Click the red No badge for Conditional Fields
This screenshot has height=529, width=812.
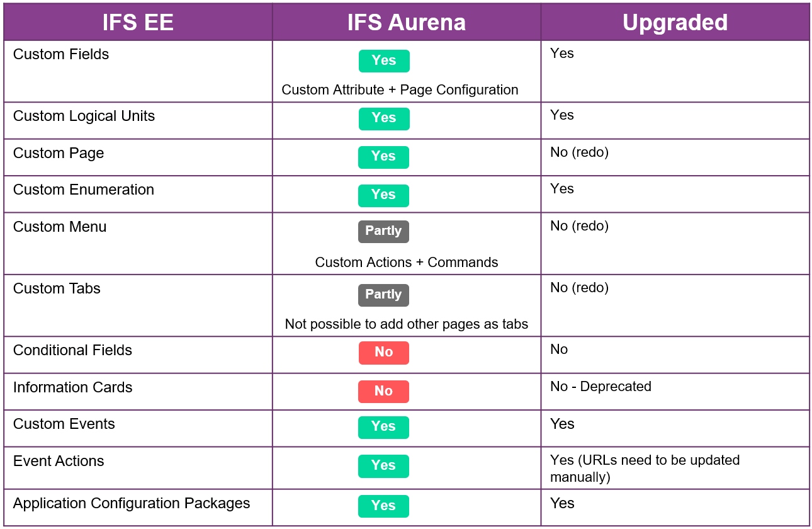383,353
